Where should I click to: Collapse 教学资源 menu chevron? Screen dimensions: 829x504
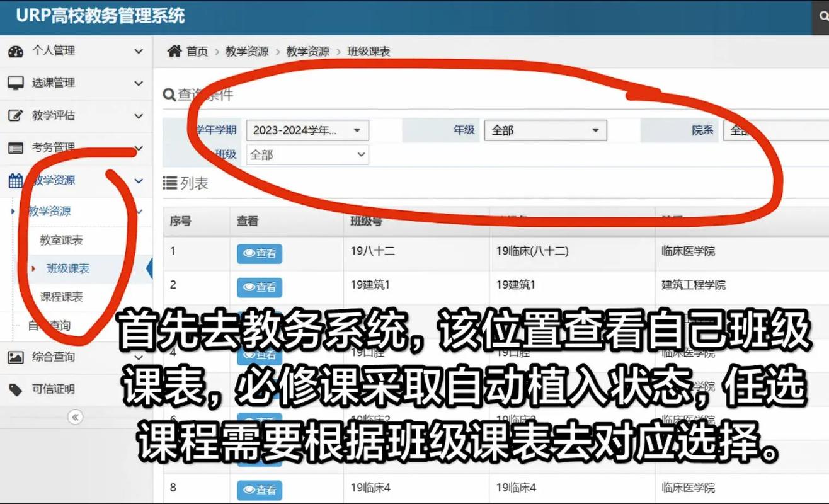click(x=139, y=181)
